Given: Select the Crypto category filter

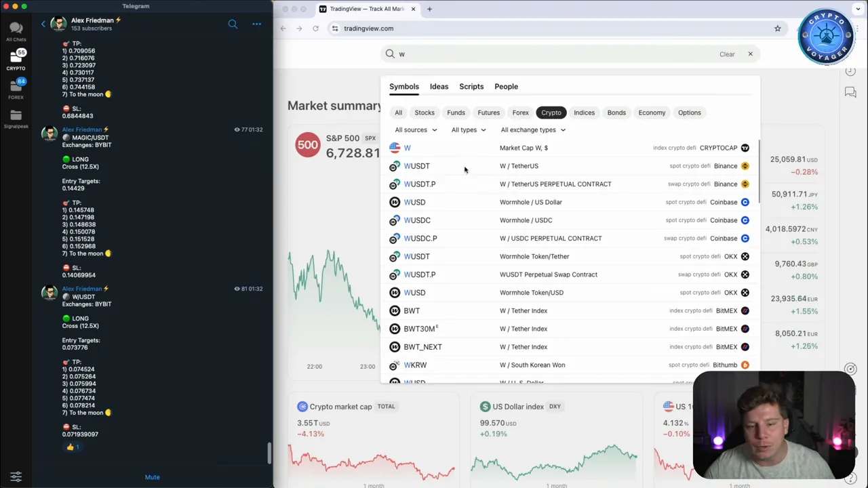Looking at the screenshot, I should click(x=551, y=113).
